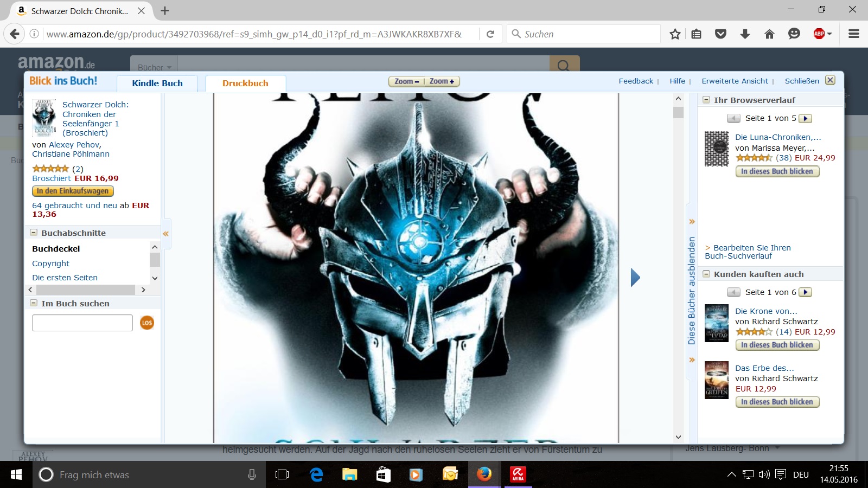Screen dimensions: 868x488
Task: Open the Feedback link
Action: point(636,81)
